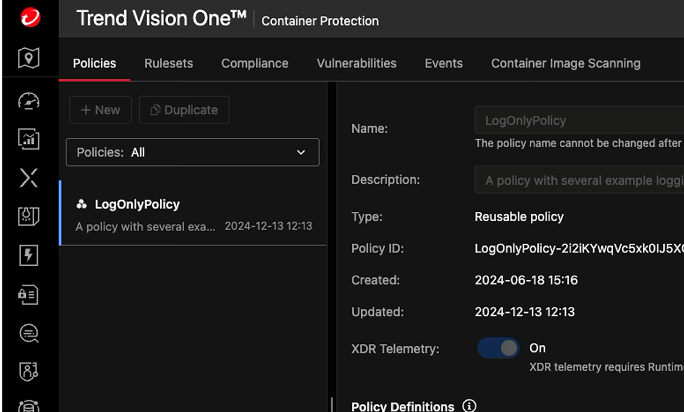
Task: Open the speedometer dashboard sidebar icon
Action: click(29, 101)
